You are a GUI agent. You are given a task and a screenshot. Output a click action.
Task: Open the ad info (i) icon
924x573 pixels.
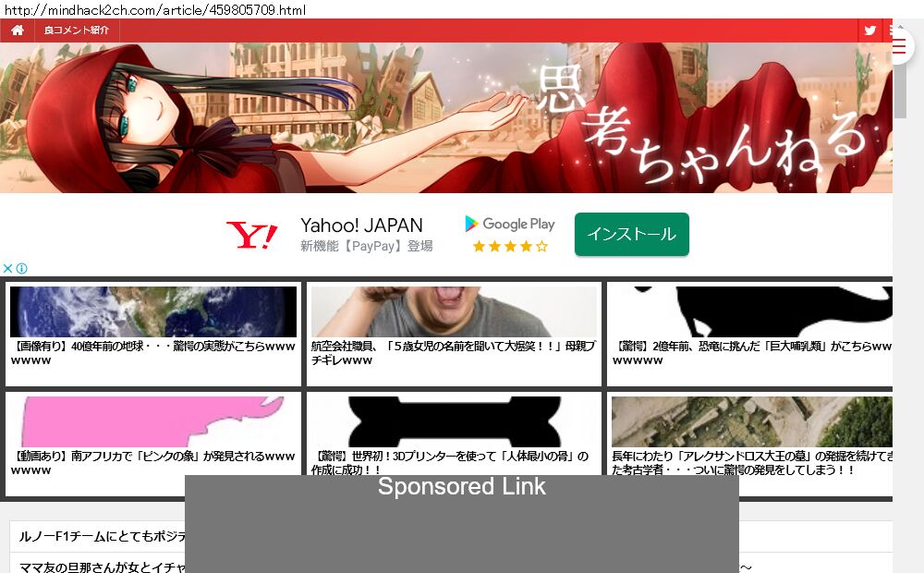tap(22, 269)
